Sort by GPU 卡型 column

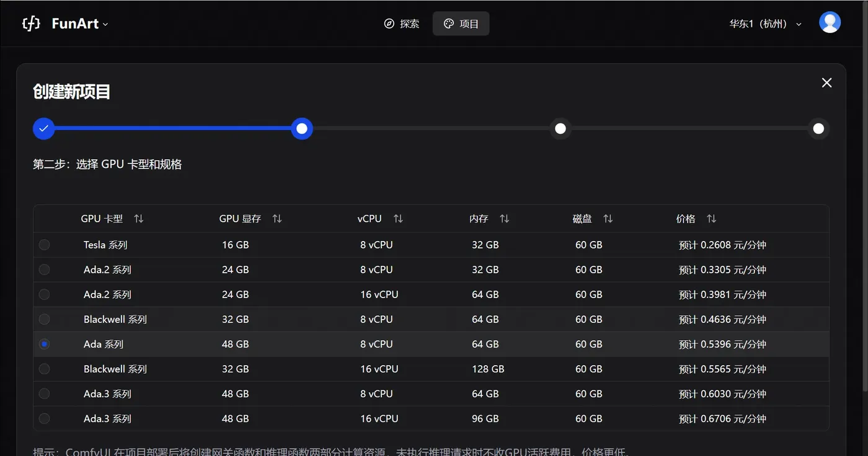click(x=139, y=219)
